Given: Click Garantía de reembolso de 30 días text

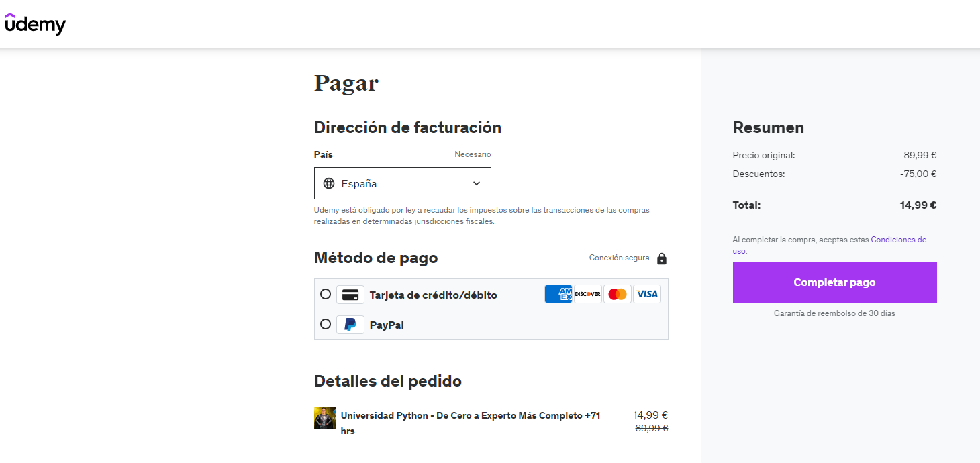Looking at the screenshot, I should click(834, 313).
